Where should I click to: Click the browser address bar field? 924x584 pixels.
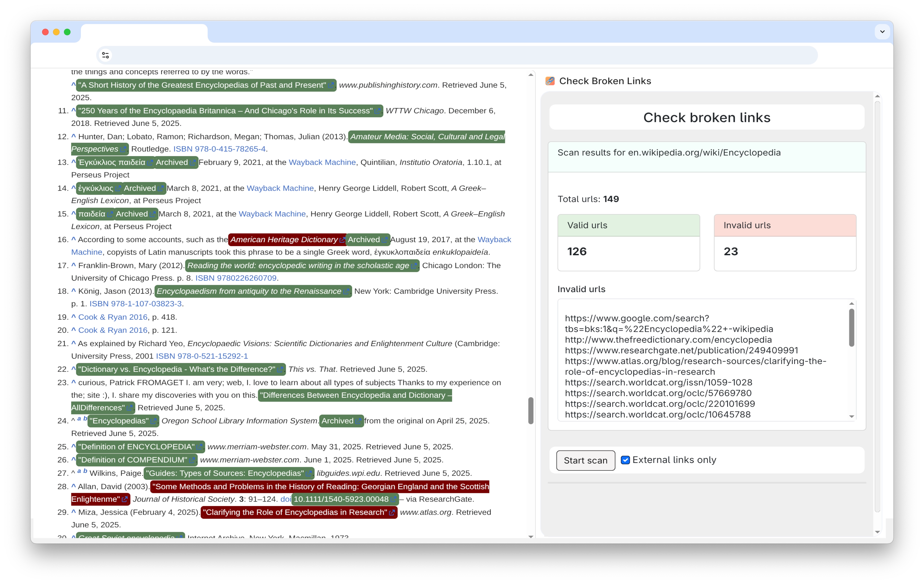tap(460, 55)
